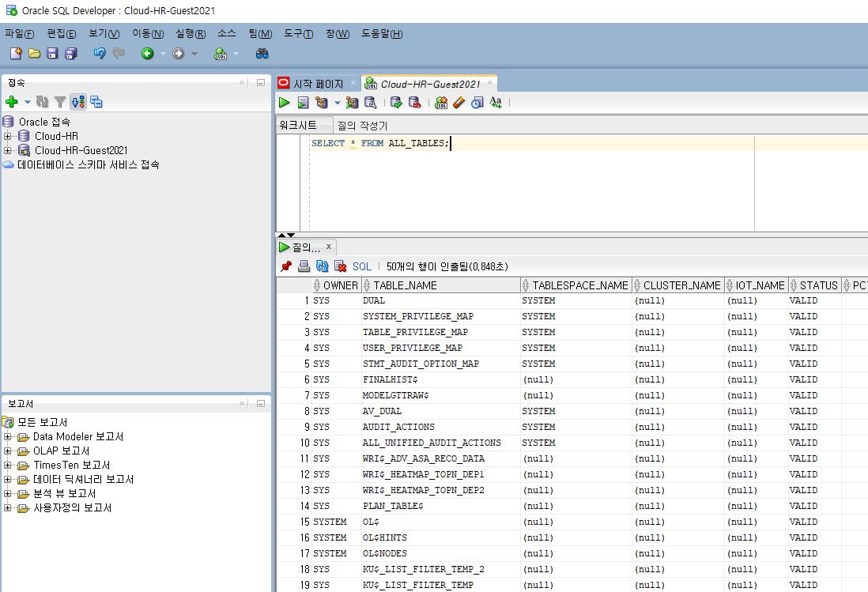This screenshot has height=592, width=868.
Task: Sort by OWNER column header
Action: coord(337,285)
